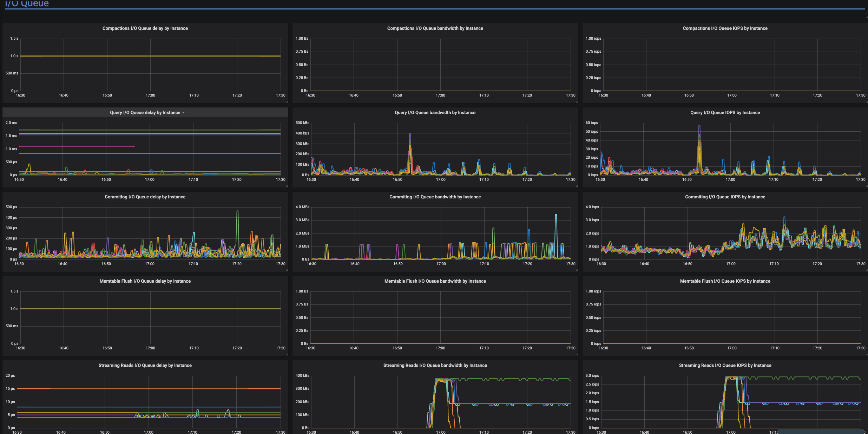Open the Query I/O Queue IOPS panel menu
Screen dimensions: 868x434
click(725, 112)
